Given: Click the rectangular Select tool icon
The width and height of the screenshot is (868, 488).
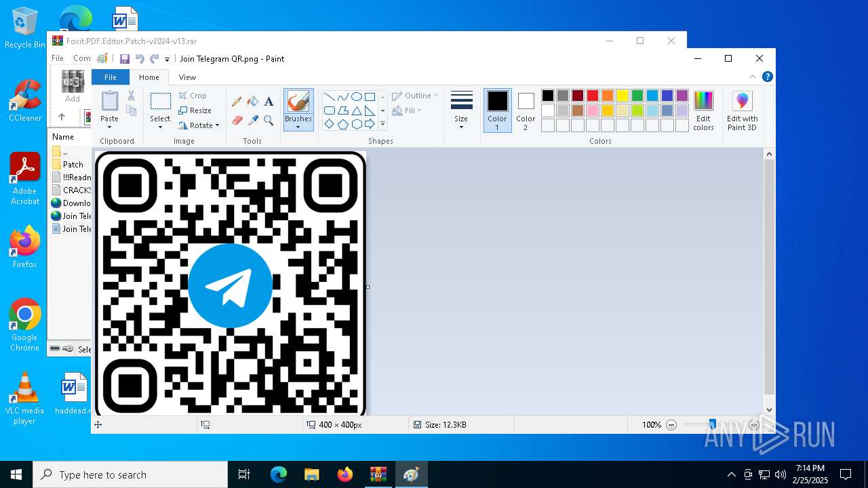Looking at the screenshot, I should pyautogui.click(x=160, y=102).
